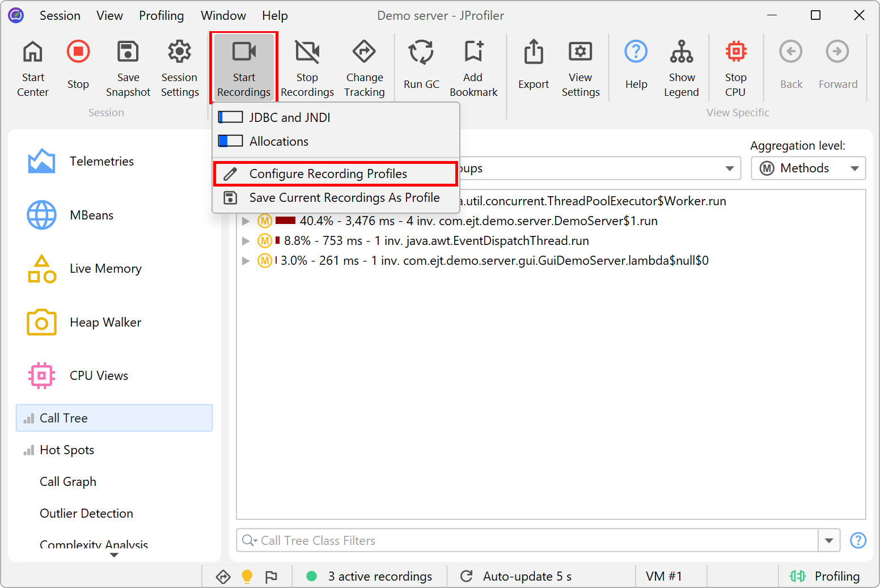
Task: Toggle the JDBC and JNDI recording switch
Action: tap(230, 117)
